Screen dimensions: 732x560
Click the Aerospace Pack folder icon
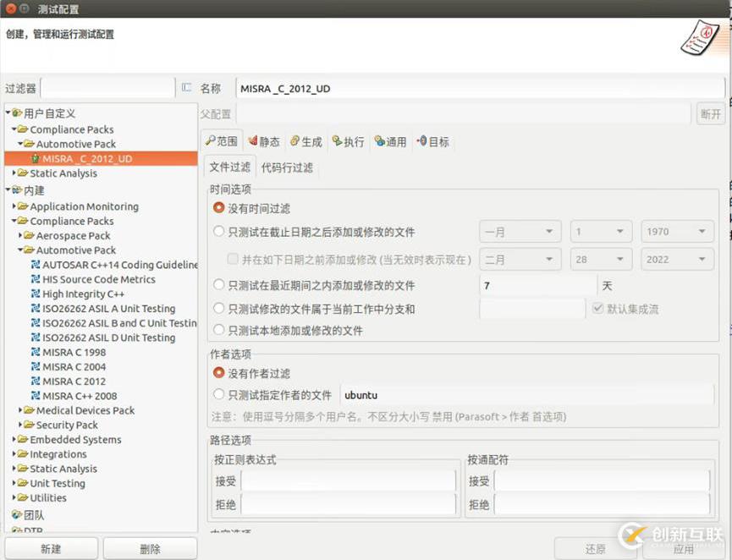tap(29, 235)
